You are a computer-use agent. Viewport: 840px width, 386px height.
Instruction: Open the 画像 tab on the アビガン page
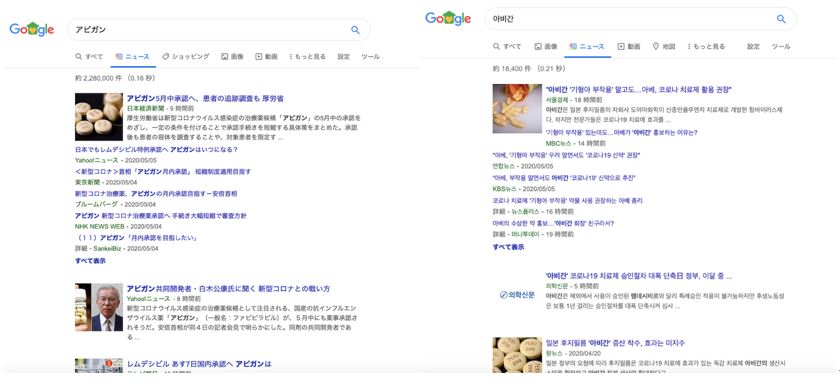(232, 56)
